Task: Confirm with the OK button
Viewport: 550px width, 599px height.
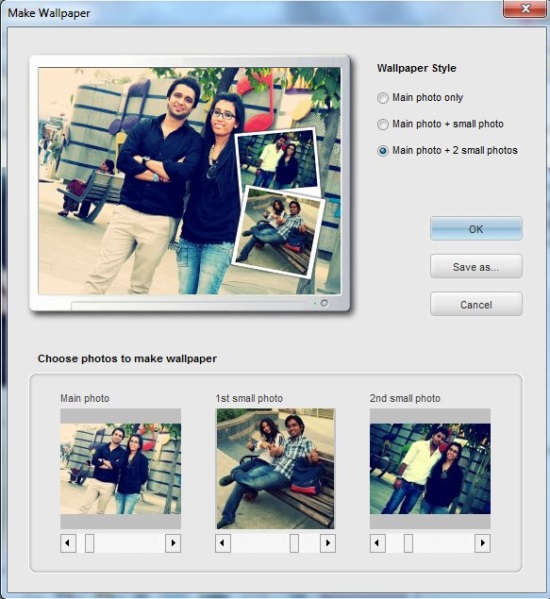Action: (476, 229)
